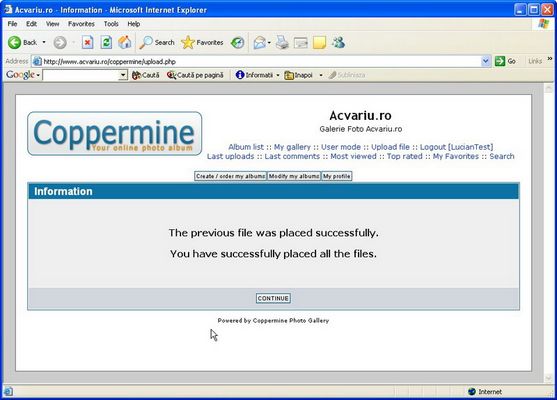Open the Help menu
This screenshot has width=557, height=400.
click(x=134, y=24)
